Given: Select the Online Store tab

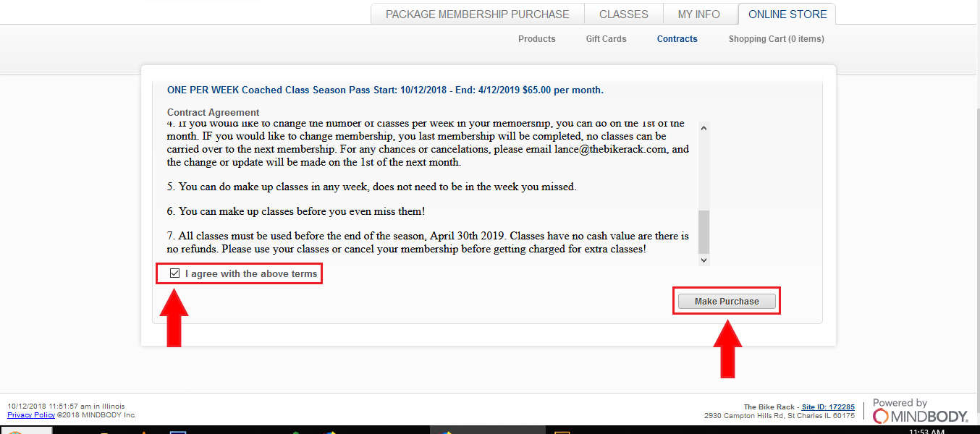Looking at the screenshot, I should 787,14.
